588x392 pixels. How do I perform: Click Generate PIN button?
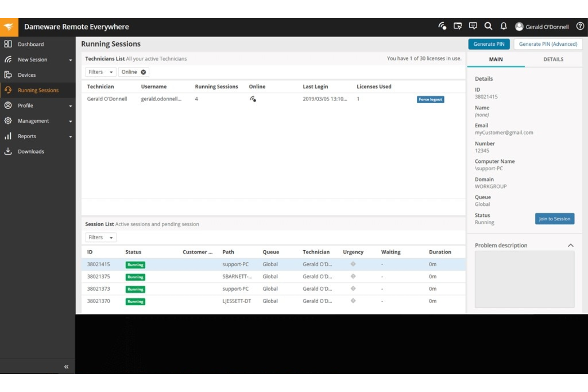point(489,44)
